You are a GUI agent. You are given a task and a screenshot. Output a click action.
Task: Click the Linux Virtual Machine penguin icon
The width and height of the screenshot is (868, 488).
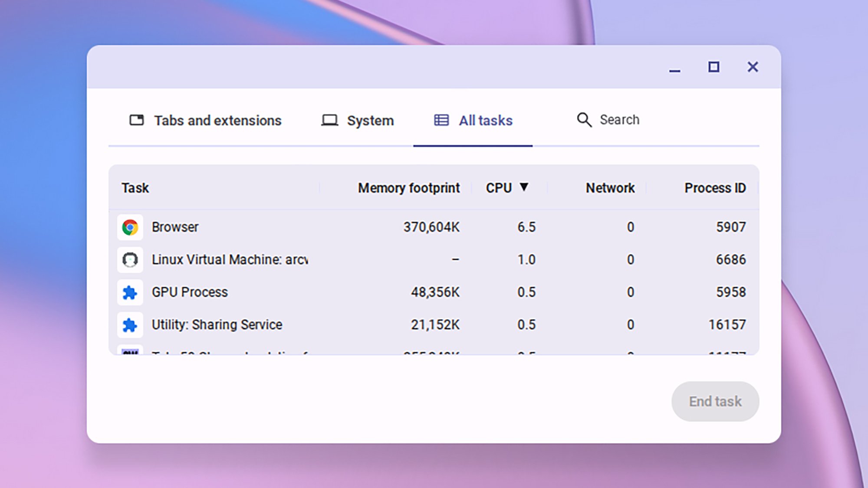(x=130, y=260)
